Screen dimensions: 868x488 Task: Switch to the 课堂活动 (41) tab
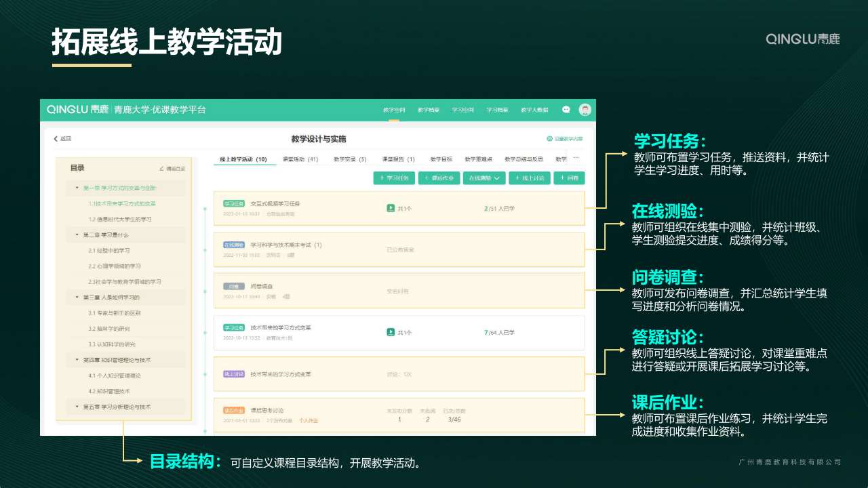pyautogui.click(x=300, y=159)
